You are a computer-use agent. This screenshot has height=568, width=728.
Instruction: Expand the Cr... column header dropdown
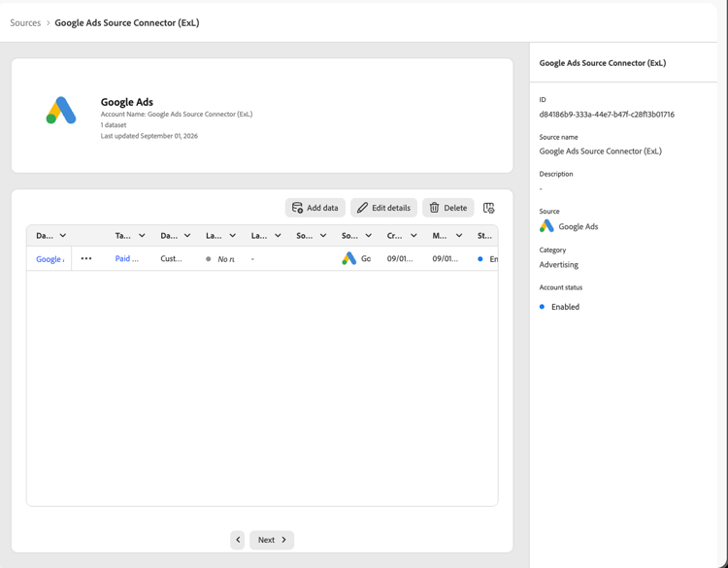(414, 236)
